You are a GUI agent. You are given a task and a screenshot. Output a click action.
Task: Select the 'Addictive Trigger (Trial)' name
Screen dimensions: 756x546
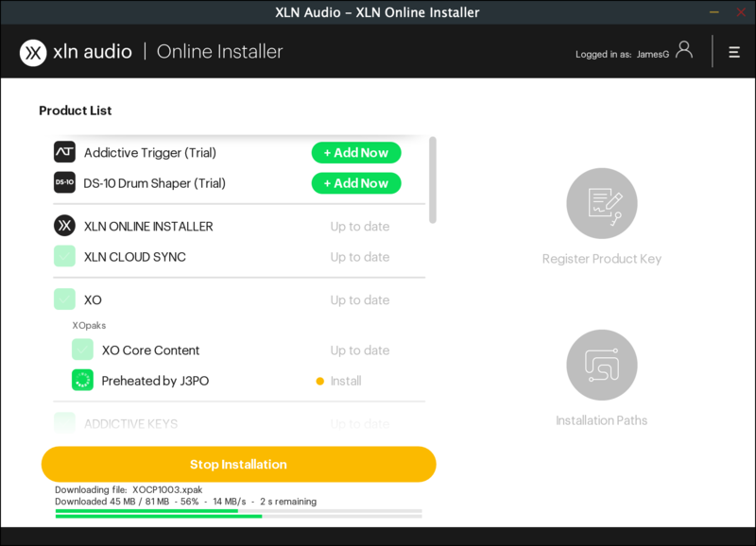coord(150,153)
